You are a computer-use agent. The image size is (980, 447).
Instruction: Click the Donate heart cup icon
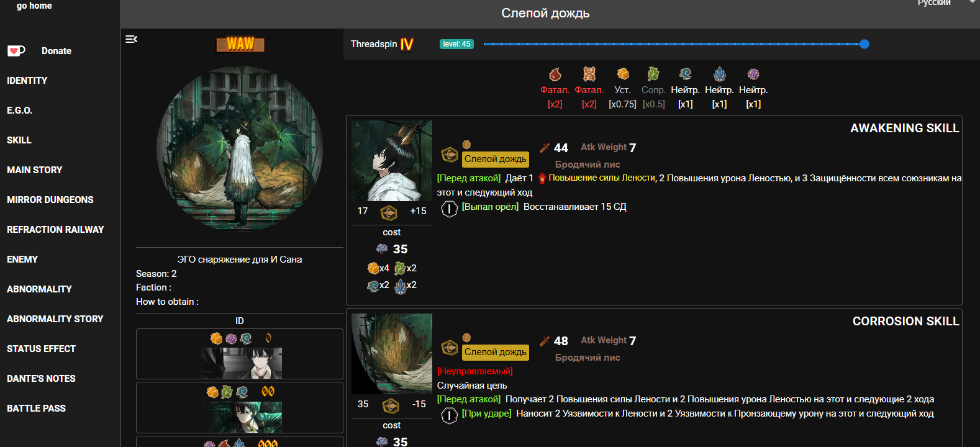[16, 51]
